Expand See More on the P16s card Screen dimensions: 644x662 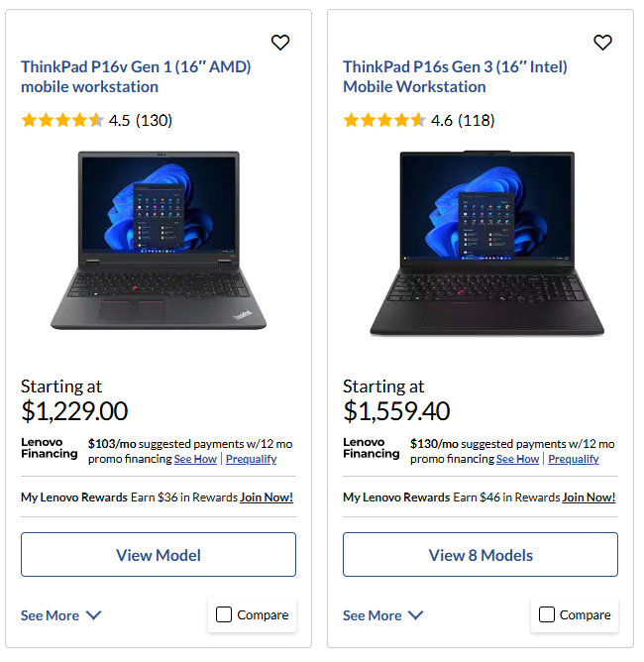click(383, 615)
